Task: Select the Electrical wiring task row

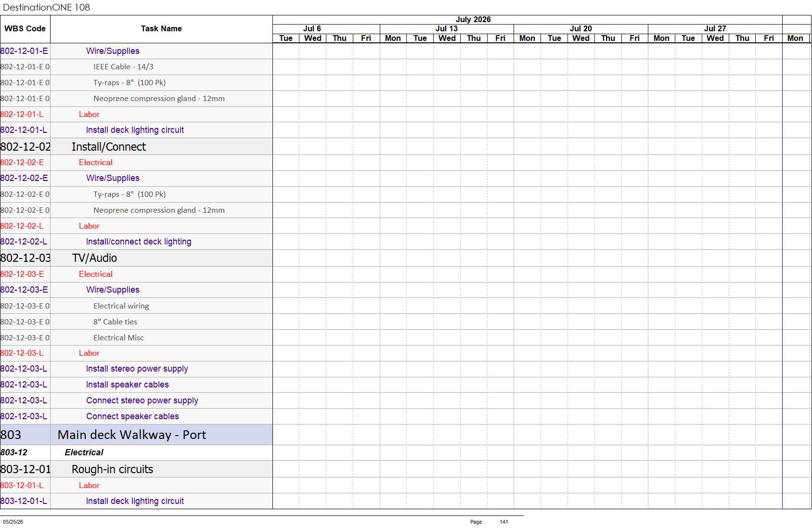Action: (136, 306)
